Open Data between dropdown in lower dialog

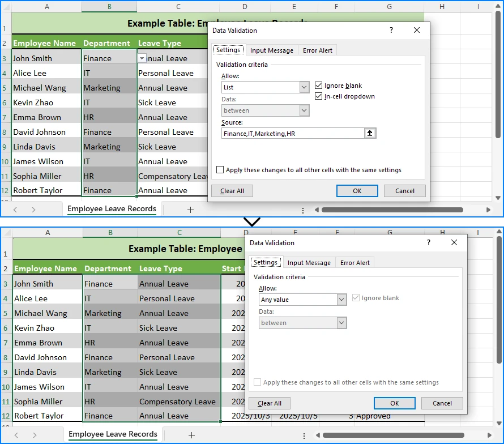coord(341,323)
